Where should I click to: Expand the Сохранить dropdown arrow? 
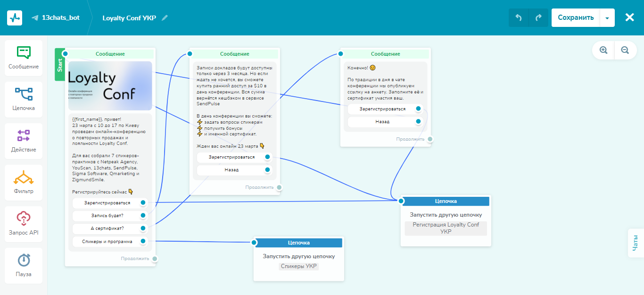pos(607,17)
